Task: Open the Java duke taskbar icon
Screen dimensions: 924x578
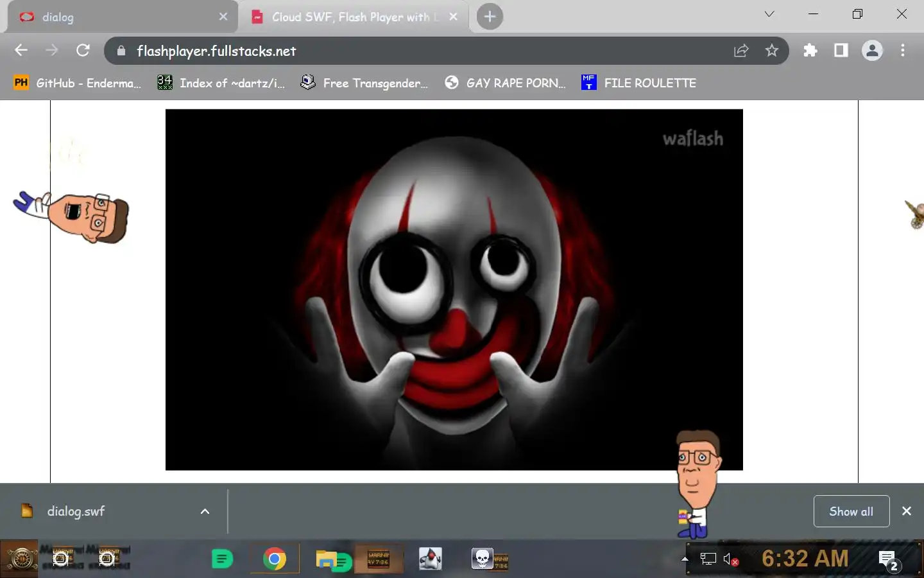Action: [x=430, y=559]
